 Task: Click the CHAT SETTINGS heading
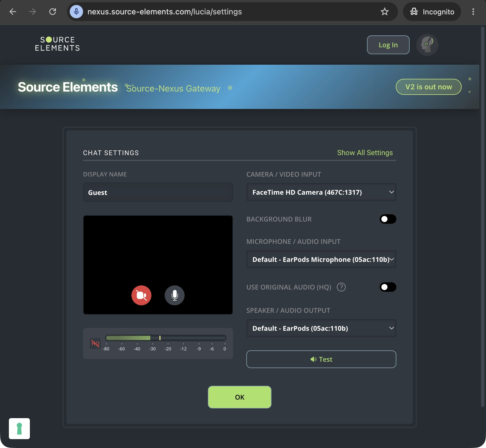click(111, 153)
